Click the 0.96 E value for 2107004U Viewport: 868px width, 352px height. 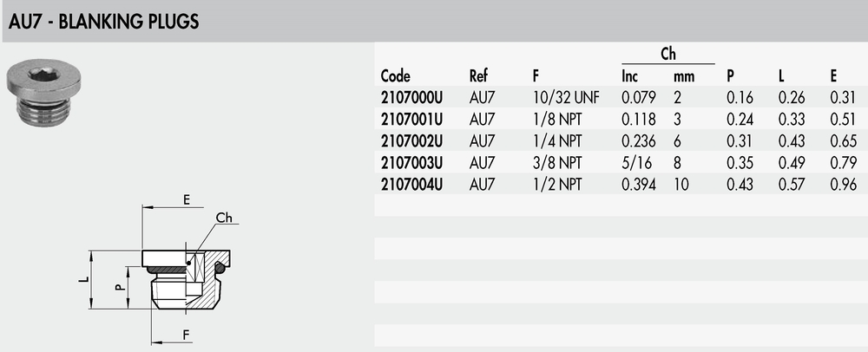click(843, 185)
